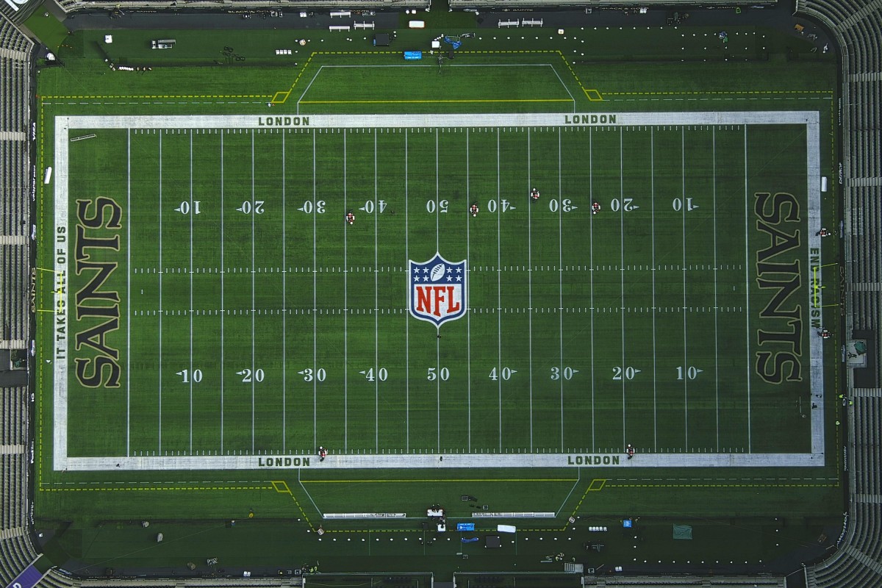
Task: Click the upright 50 yard-line number
Action: point(438,374)
